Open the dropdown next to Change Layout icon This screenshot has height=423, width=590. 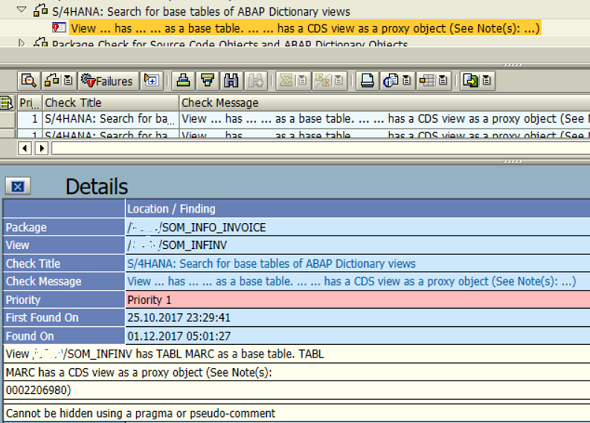(x=444, y=81)
